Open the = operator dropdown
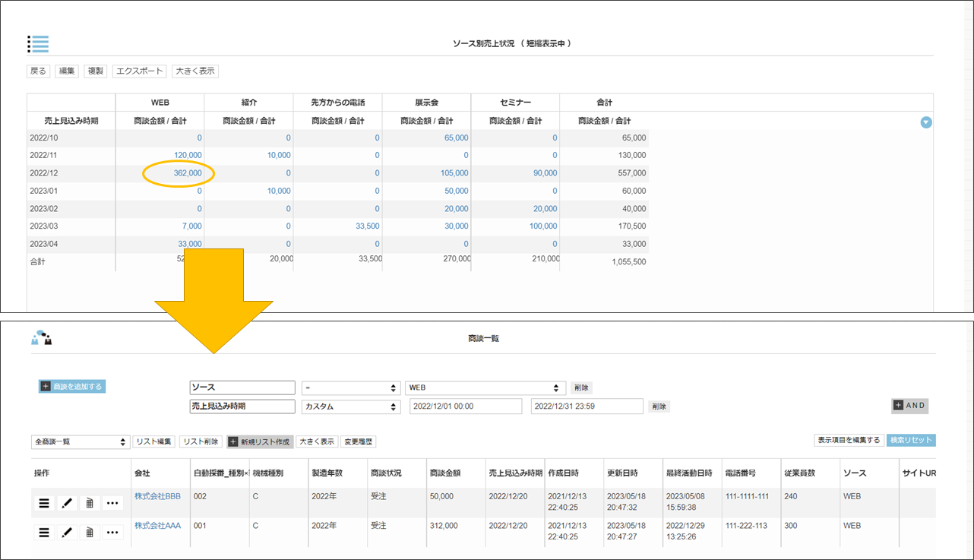Image resolution: width=974 pixels, height=560 pixels. click(x=351, y=388)
